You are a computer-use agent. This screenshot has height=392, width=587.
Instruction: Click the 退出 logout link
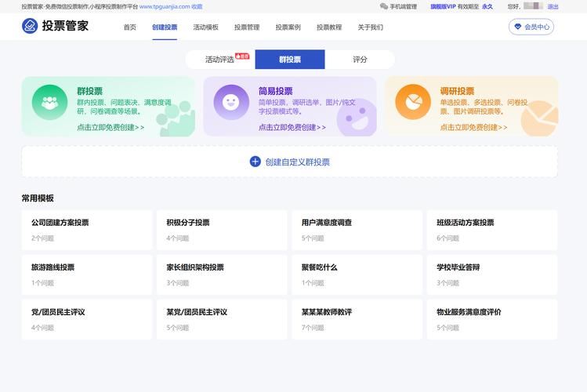click(x=553, y=6)
